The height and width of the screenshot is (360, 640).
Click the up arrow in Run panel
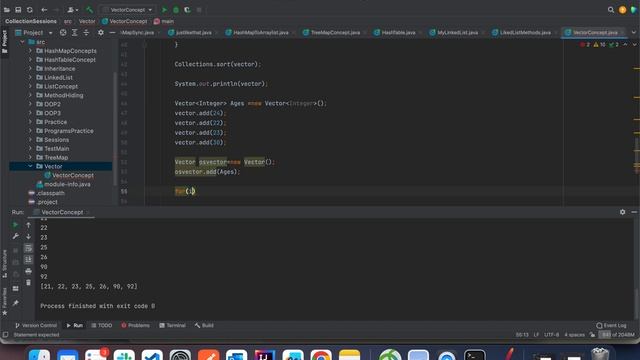28,225
